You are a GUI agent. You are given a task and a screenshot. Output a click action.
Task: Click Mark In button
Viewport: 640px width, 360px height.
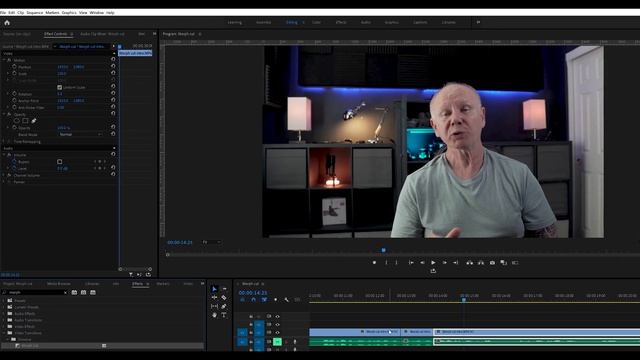[x=386, y=263]
